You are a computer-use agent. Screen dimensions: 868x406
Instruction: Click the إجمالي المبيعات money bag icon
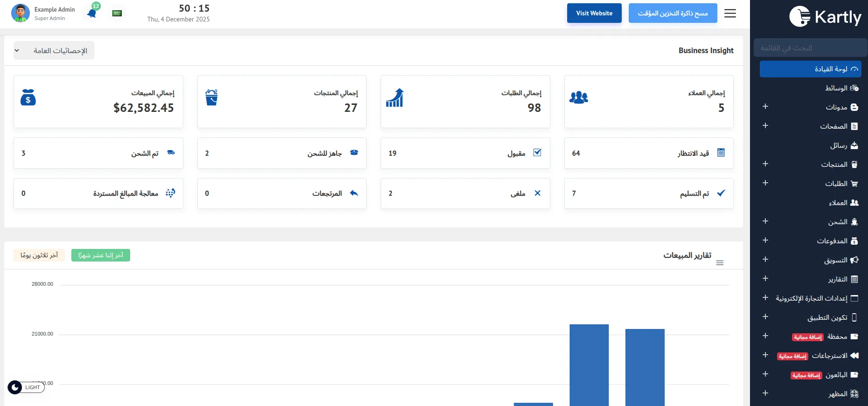(28, 97)
